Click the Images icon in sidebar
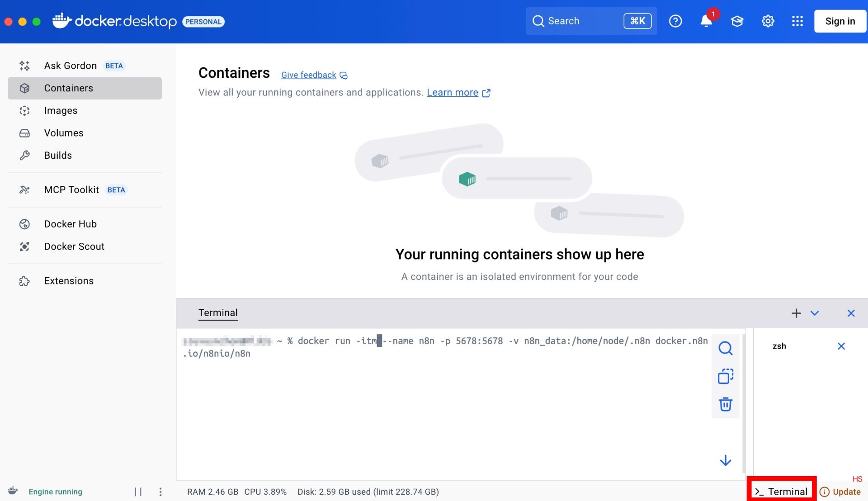This screenshot has width=868, height=501. (24, 110)
